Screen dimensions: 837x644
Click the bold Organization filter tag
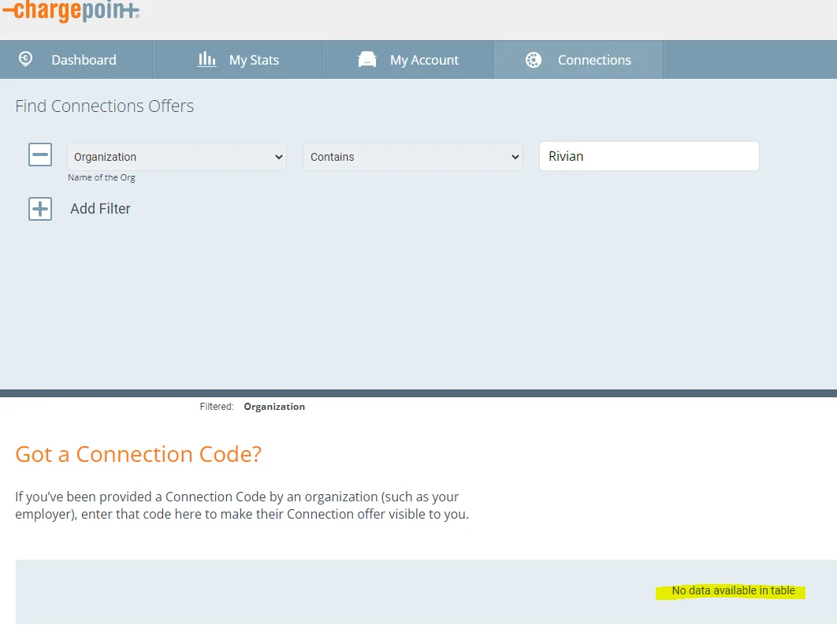coord(274,407)
